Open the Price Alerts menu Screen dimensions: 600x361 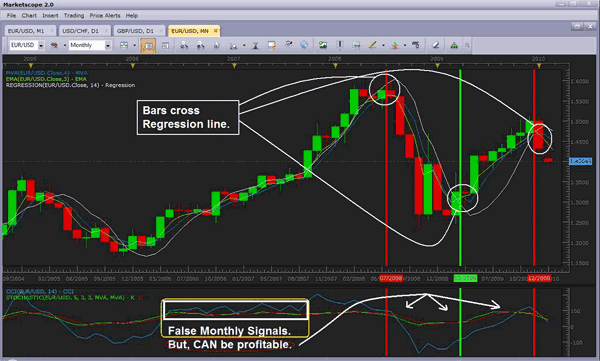pyautogui.click(x=105, y=15)
